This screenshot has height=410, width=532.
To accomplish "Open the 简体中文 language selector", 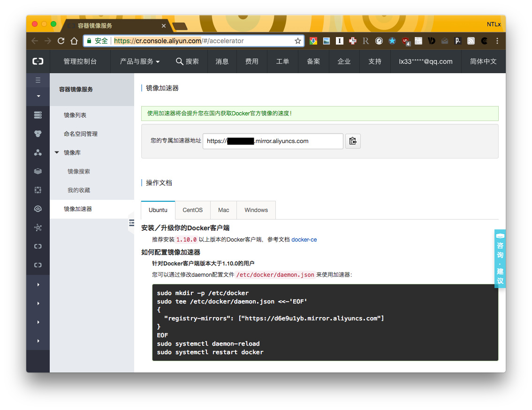I will [x=483, y=61].
